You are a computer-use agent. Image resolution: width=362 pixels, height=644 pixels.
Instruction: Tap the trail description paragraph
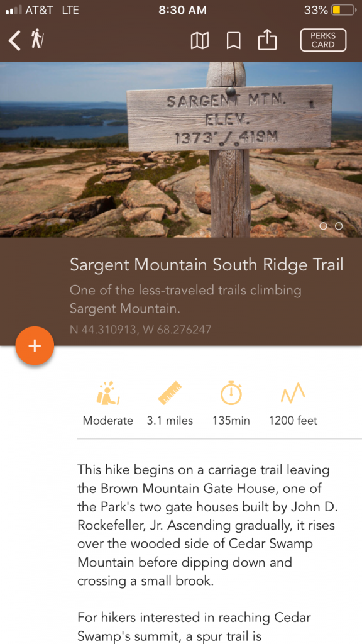pos(207,525)
